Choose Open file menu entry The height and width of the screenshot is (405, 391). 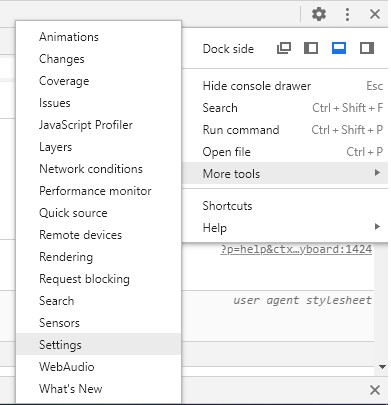[285, 152]
